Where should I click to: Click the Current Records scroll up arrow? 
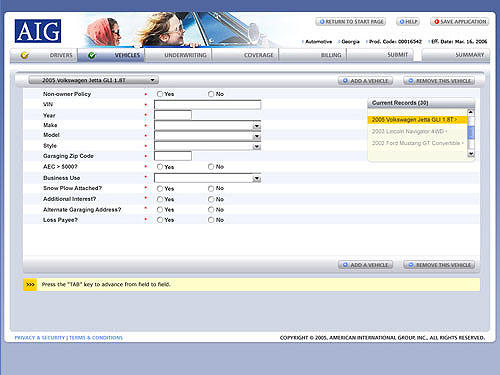(x=471, y=112)
